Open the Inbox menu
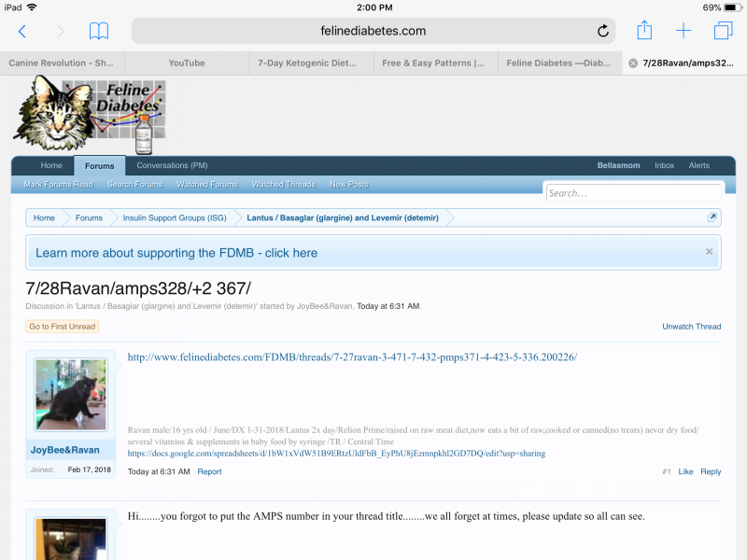Viewport: 747px width, 560px height. coord(664,165)
